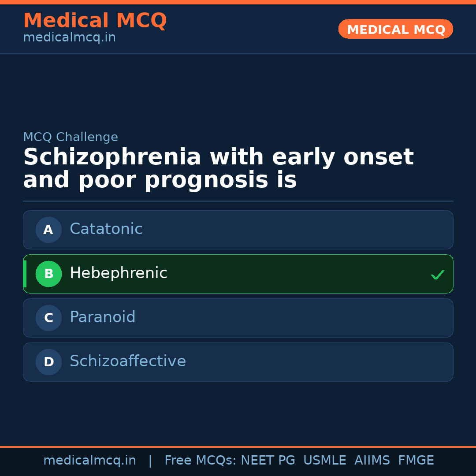Click the Medical MCQ logo text
476x476 pixels.
(x=95, y=20)
